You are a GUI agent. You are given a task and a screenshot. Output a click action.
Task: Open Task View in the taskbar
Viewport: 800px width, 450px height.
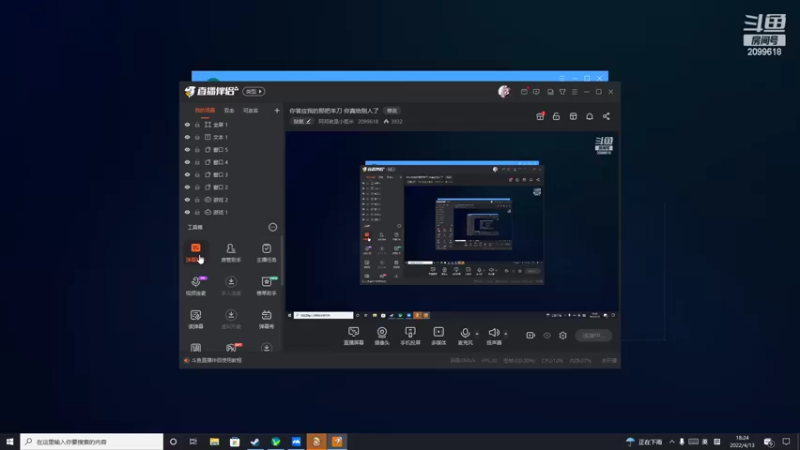point(193,441)
